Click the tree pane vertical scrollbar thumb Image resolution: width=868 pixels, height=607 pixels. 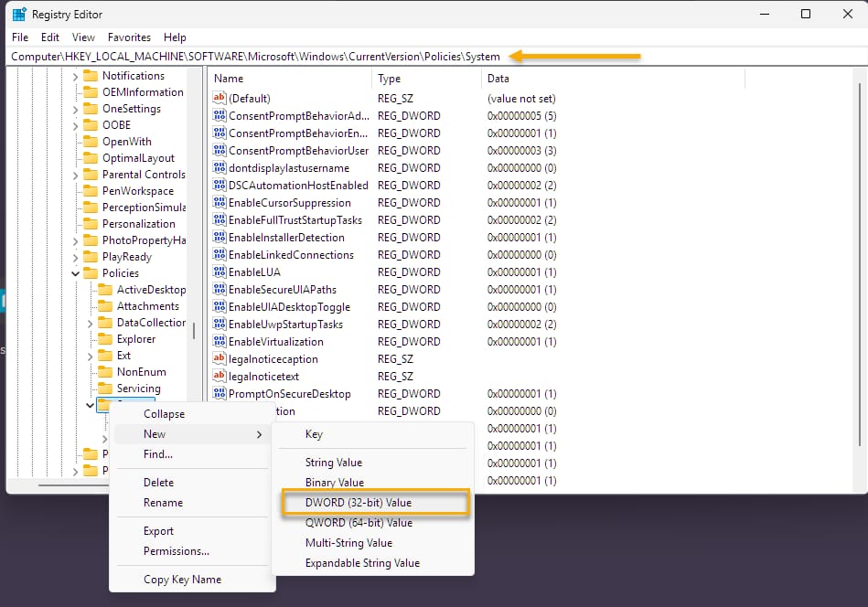click(194, 332)
